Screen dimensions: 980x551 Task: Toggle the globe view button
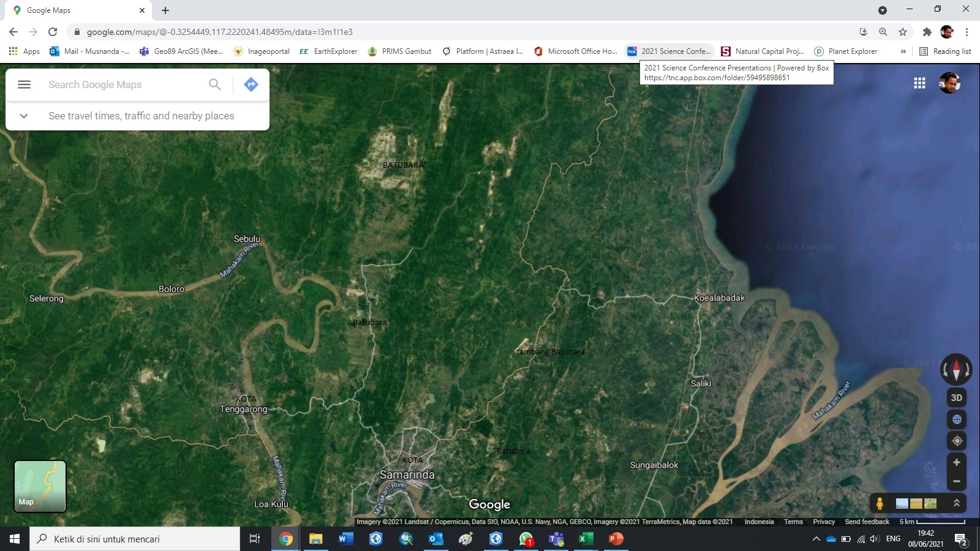(957, 419)
